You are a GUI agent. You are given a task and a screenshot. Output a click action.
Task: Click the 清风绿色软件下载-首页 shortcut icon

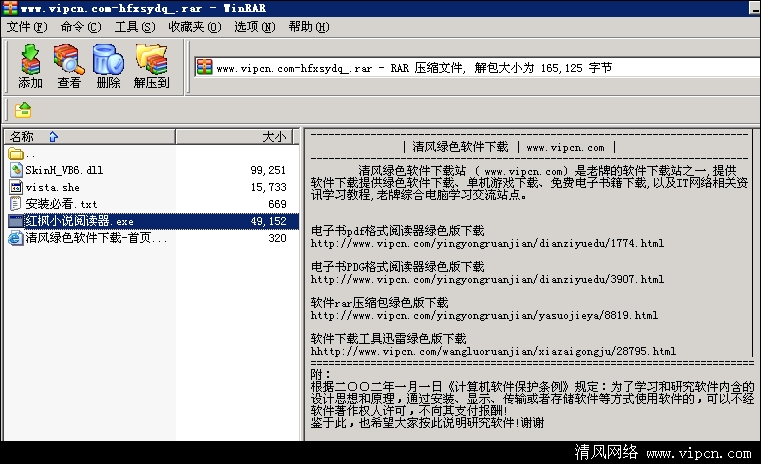(x=16, y=238)
